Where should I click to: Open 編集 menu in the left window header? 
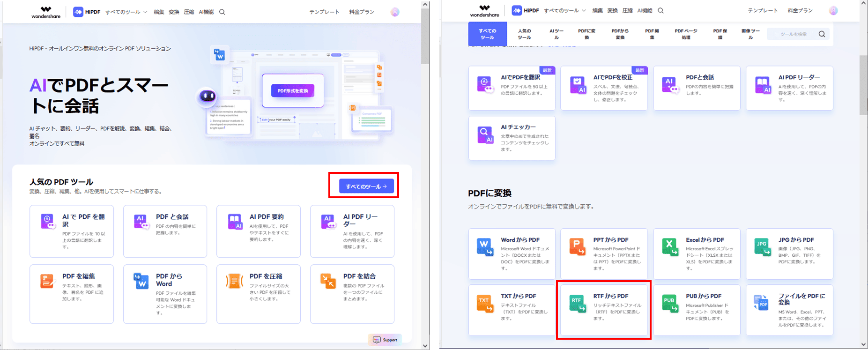159,12
